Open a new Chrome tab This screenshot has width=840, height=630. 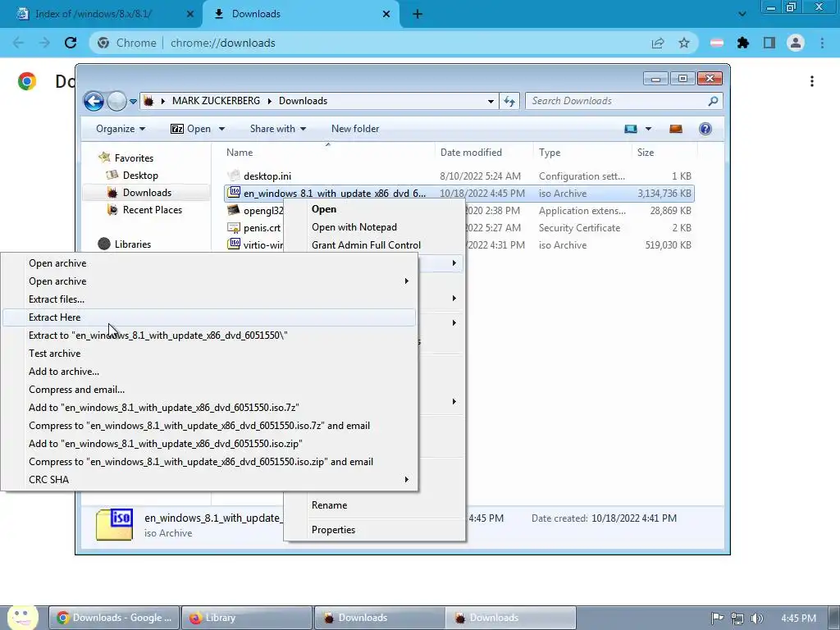418,14
